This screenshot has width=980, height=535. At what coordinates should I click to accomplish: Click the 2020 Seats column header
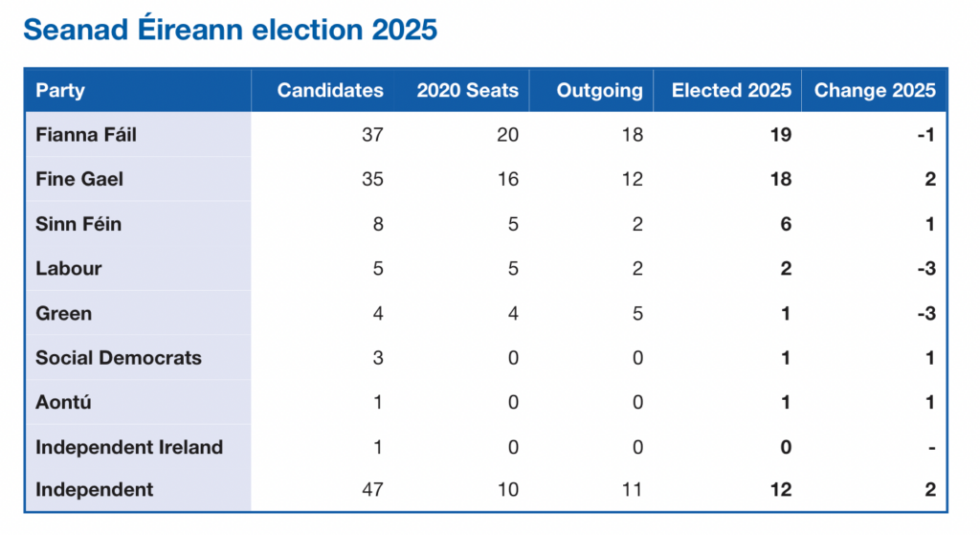click(x=467, y=91)
